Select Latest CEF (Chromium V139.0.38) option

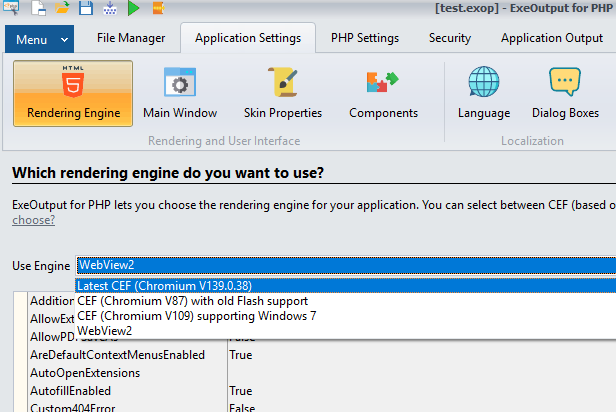click(x=164, y=285)
